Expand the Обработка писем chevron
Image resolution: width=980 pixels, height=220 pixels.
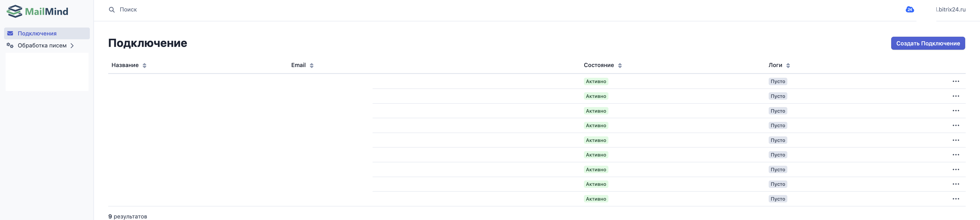tap(72, 46)
